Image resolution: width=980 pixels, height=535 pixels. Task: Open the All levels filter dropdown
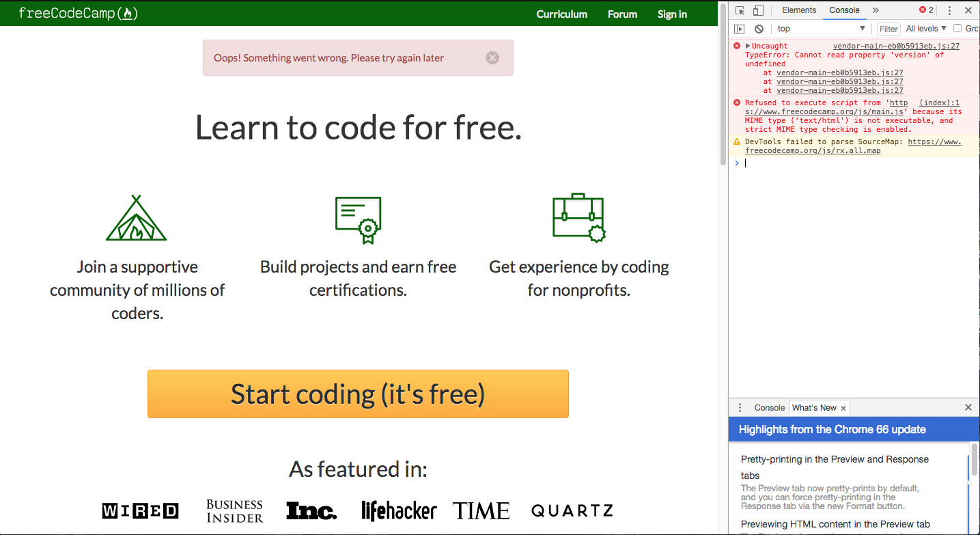925,28
